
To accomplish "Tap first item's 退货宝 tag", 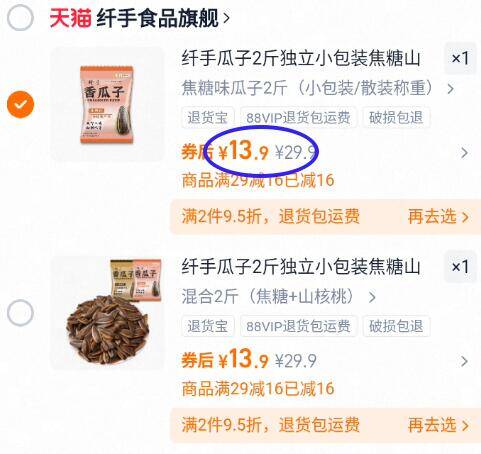I will pyautogui.click(x=208, y=117).
